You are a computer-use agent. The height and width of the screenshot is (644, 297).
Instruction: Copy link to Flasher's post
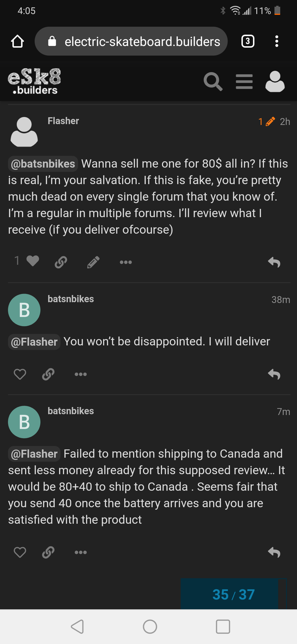61,262
